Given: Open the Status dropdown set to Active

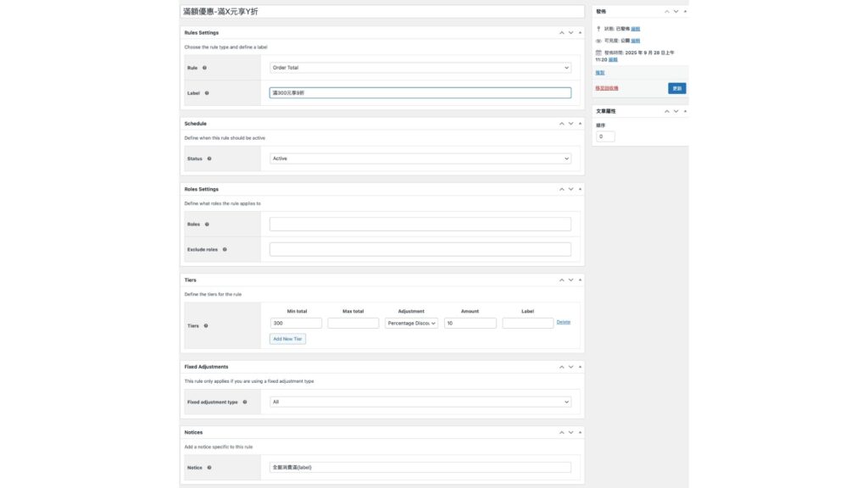Looking at the screenshot, I should click(420, 158).
